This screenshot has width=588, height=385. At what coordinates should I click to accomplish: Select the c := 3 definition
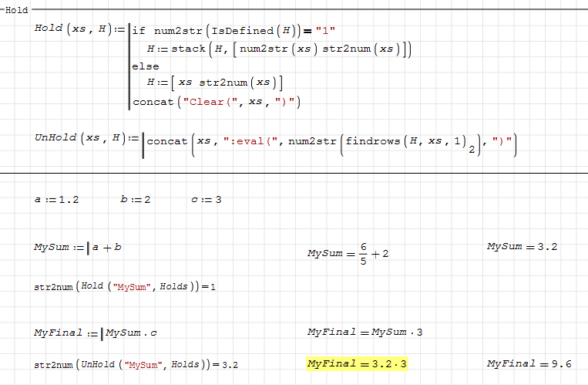(x=206, y=200)
